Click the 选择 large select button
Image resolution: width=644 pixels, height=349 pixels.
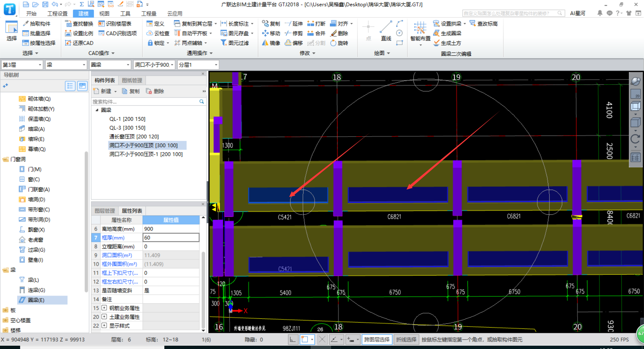(11, 31)
